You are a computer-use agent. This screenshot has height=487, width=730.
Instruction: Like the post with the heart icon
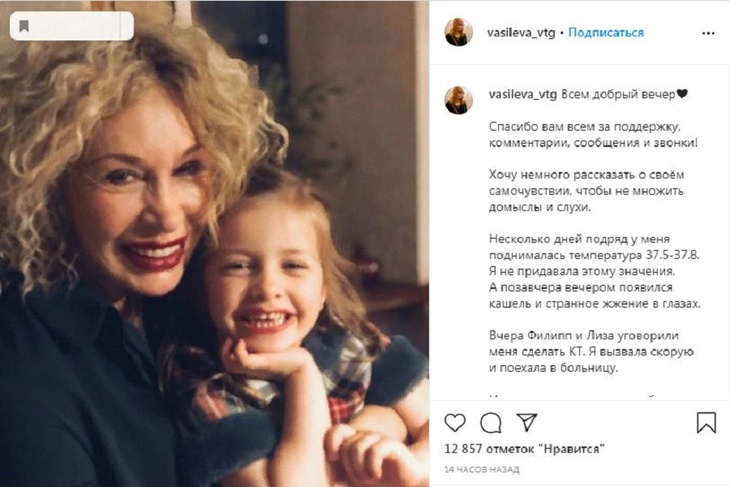454,422
